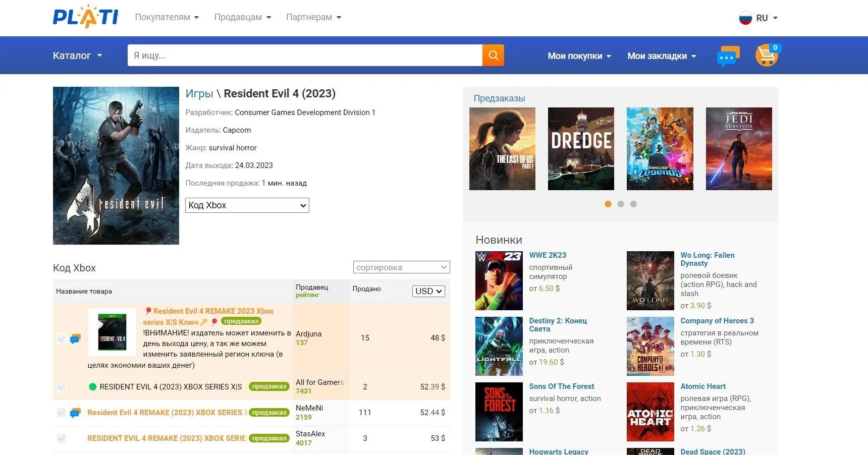
Task: Click seller name NeMeNi
Action: (309, 408)
